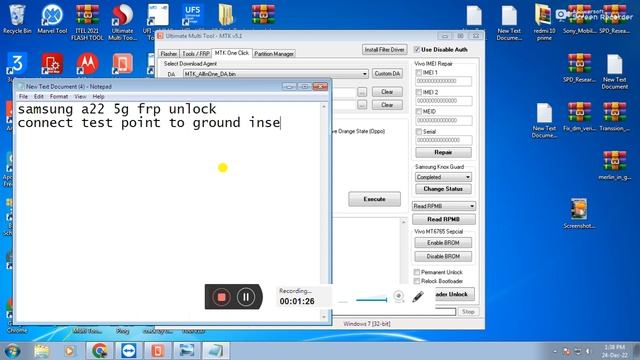
Task: Click the Change Status button
Action: click(x=443, y=189)
